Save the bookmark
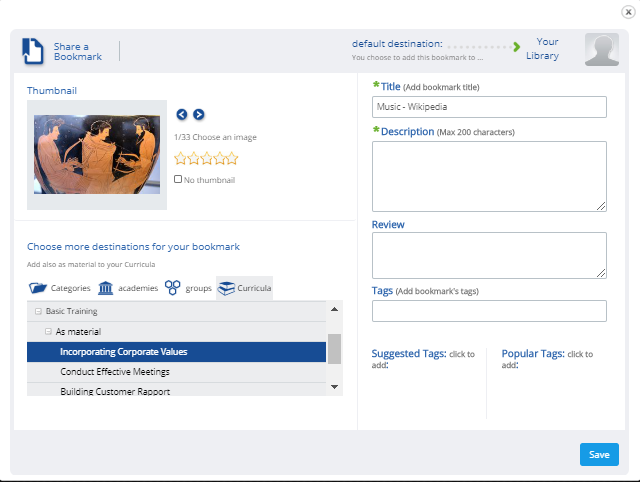640x482 pixels. pyautogui.click(x=599, y=455)
